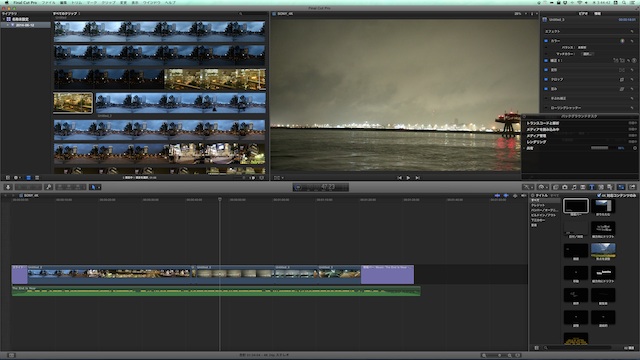Open the すべてのクリップ filter dropdown
640x360 pixels.
pos(67,13)
